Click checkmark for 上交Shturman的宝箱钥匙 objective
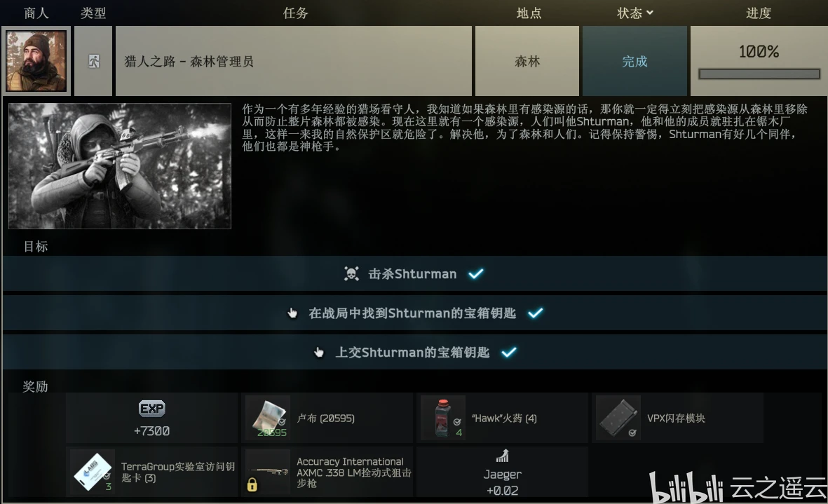Image resolution: width=828 pixels, height=504 pixels. 509,352
